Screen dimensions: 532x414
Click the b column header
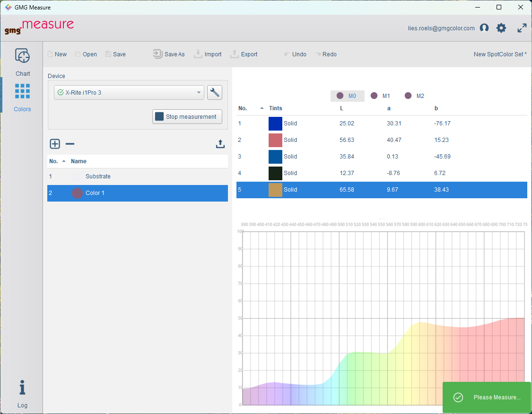[x=436, y=108]
